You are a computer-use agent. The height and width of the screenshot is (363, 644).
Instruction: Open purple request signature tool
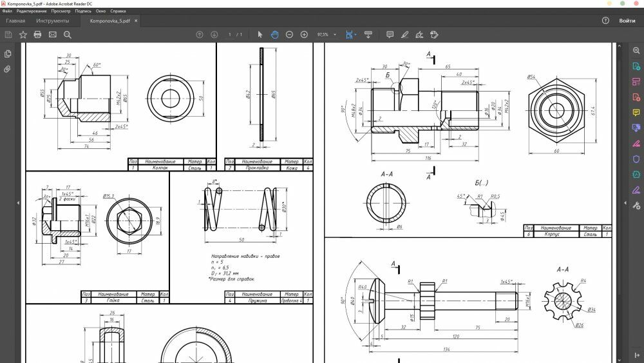click(x=636, y=190)
